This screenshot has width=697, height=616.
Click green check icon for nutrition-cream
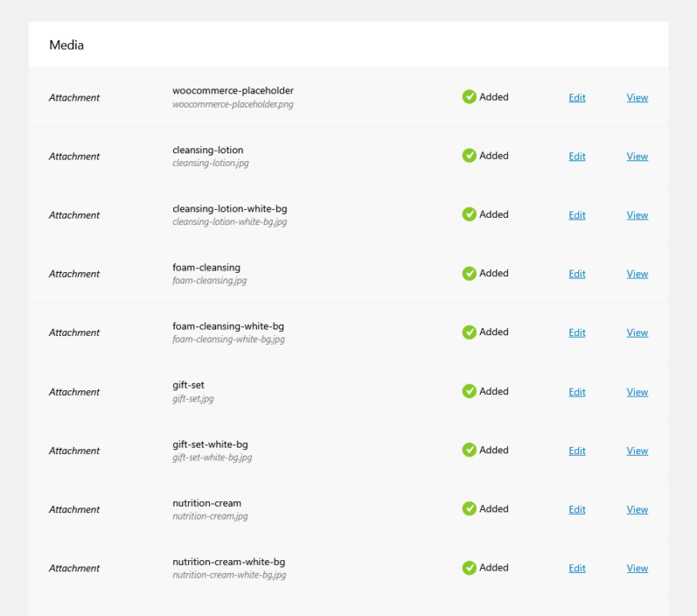click(469, 508)
